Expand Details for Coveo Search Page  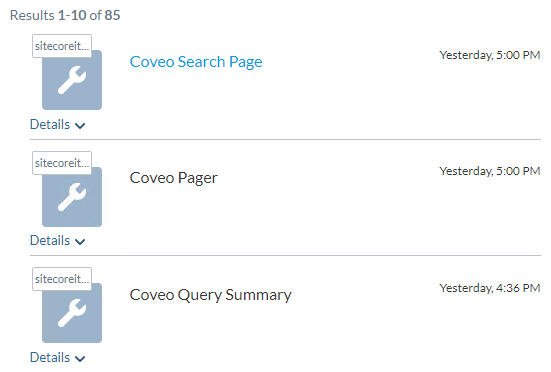coord(58,125)
